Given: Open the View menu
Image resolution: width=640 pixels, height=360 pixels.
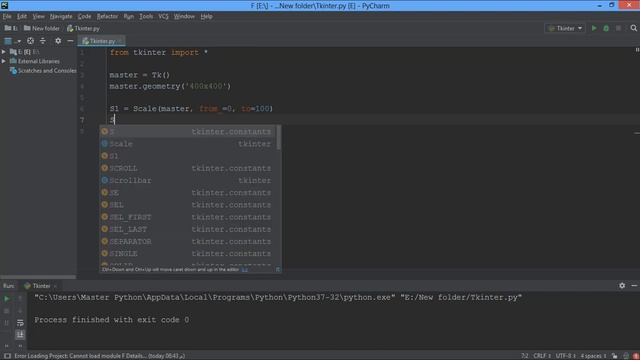Looking at the screenshot, I should [38, 16].
